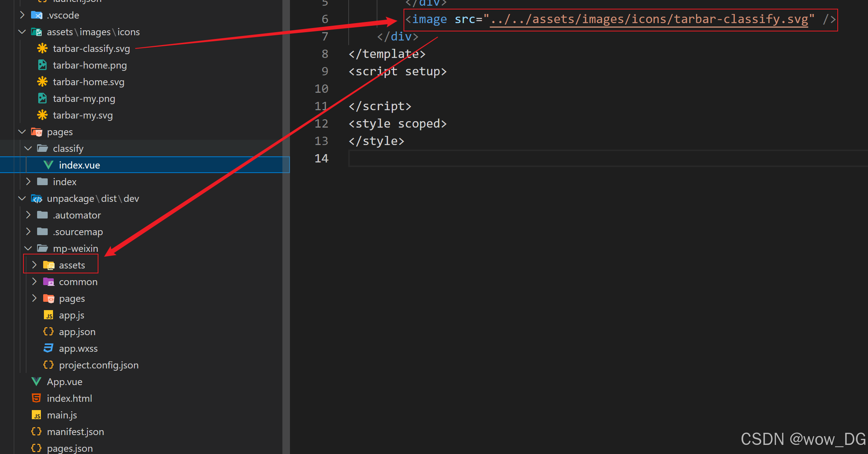Collapse the unpackage\dist\dev folder
Image resolution: width=868 pixels, height=454 pixels.
tap(22, 198)
